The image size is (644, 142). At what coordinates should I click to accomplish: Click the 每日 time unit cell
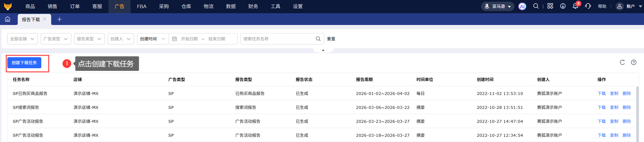420,94
